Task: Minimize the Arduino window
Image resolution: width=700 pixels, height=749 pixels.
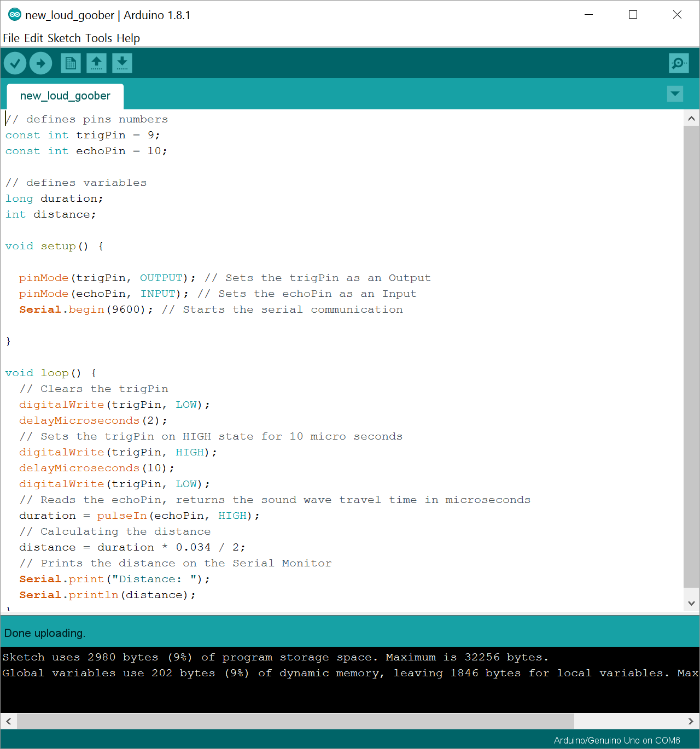Action: click(x=589, y=15)
